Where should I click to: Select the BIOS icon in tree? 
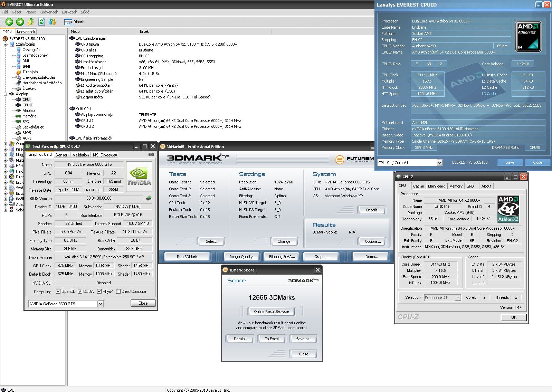tap(19, 133)
